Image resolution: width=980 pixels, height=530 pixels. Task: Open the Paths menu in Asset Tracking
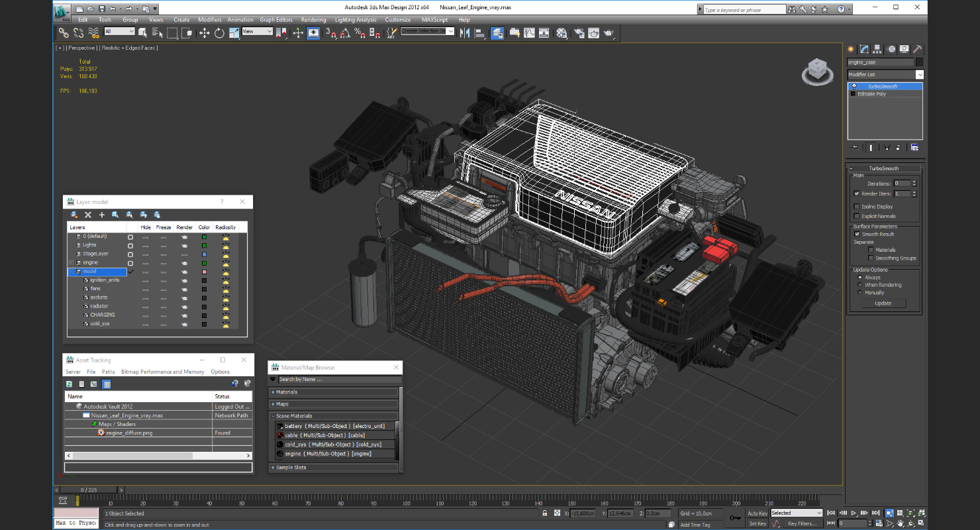(x=109, y=372)
